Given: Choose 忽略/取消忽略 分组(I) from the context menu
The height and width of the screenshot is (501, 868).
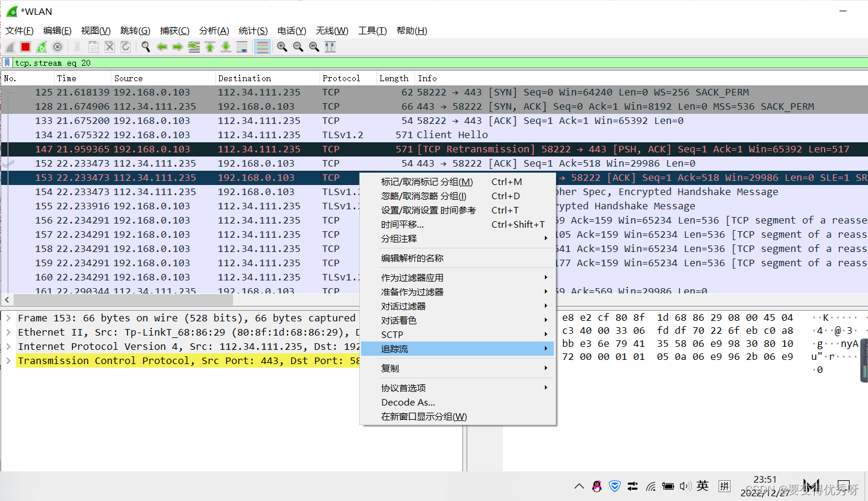Looking at the screenshot, I should coord(458,196).
